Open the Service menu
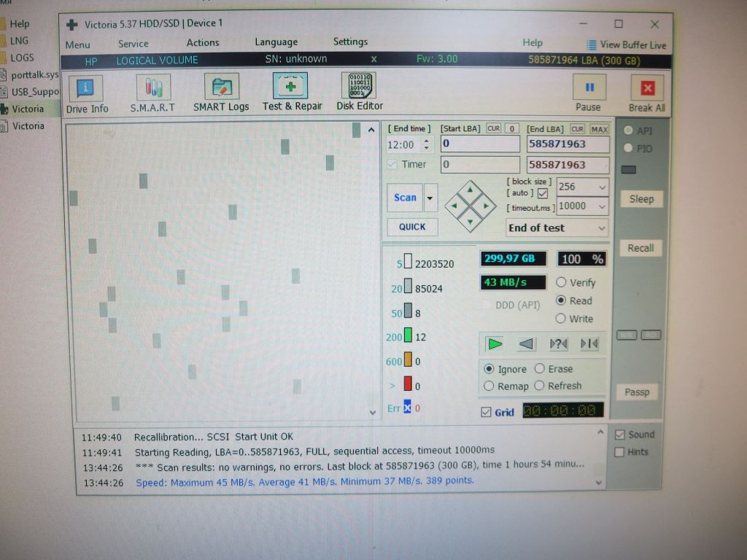 (133, 44)
